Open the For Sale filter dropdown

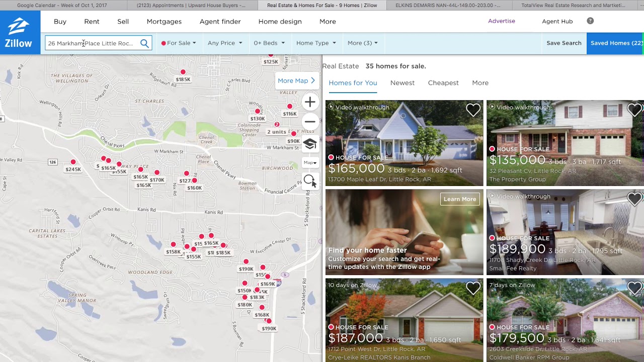coord(179,43)
